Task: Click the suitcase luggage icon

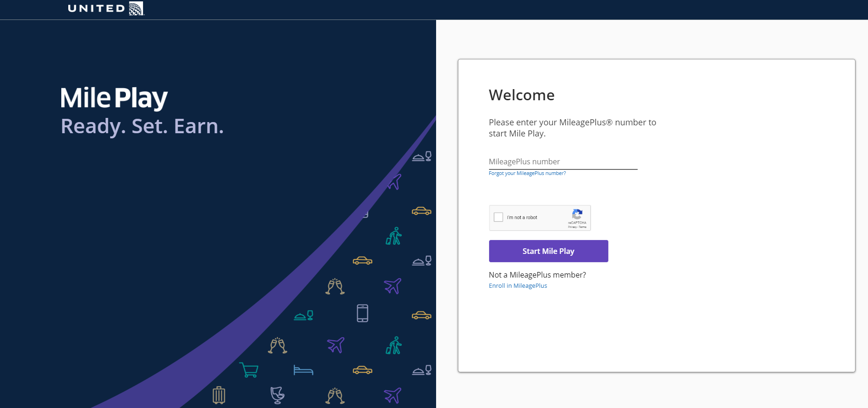Action: click(x=219, y=395)
